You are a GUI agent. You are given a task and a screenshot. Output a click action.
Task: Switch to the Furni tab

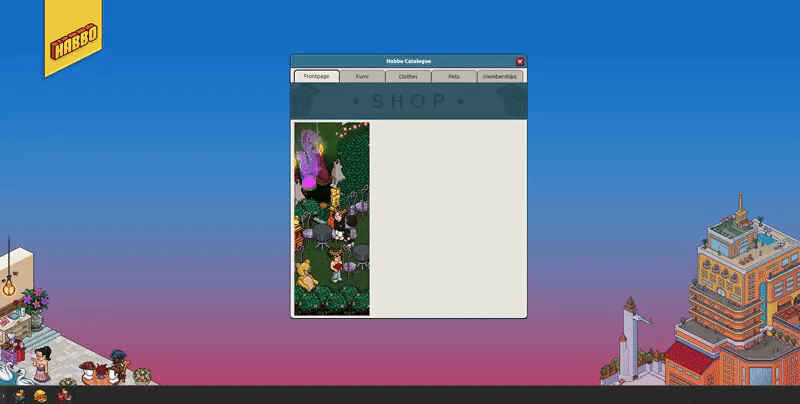(362, 77)
